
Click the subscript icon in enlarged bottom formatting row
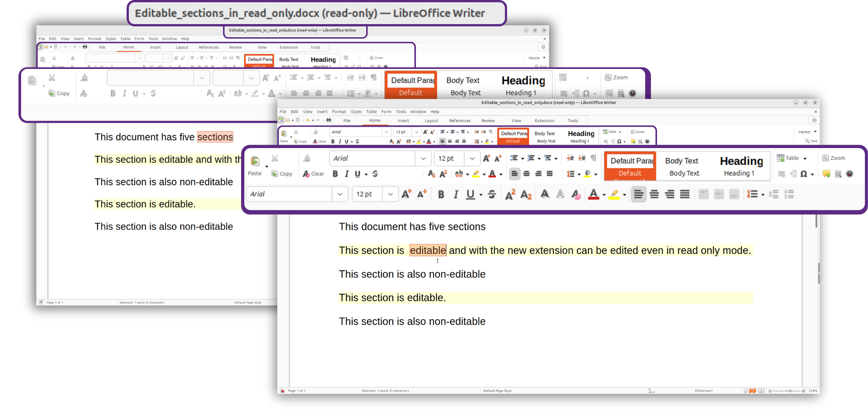click(x=526, y=194)
